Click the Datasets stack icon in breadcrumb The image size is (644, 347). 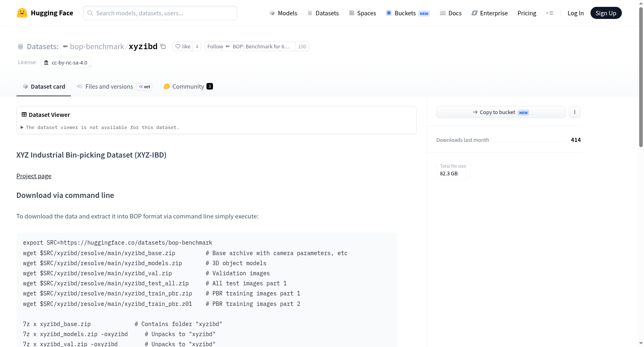click(21, 46)
